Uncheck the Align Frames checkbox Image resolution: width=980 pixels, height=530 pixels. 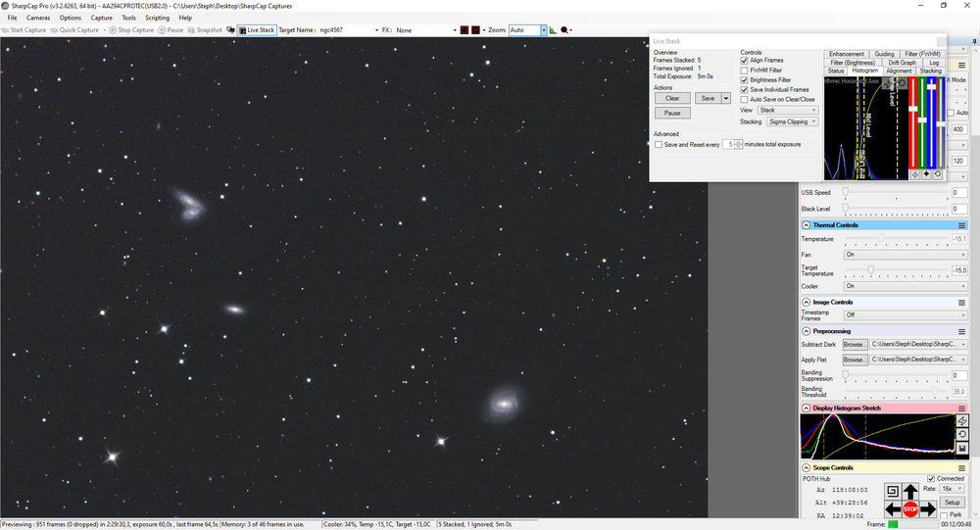pyautogui.click(x=745, y=61)
